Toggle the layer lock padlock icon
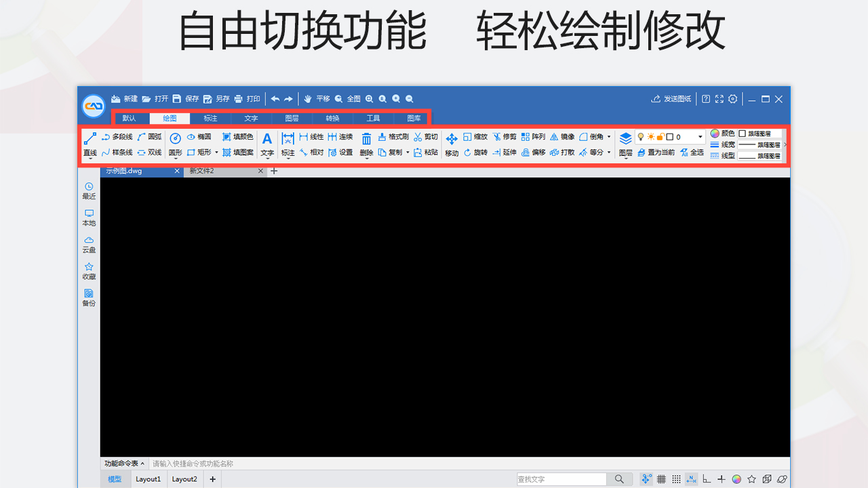Screen dimensions: 868x488 [x=661, y=137]
